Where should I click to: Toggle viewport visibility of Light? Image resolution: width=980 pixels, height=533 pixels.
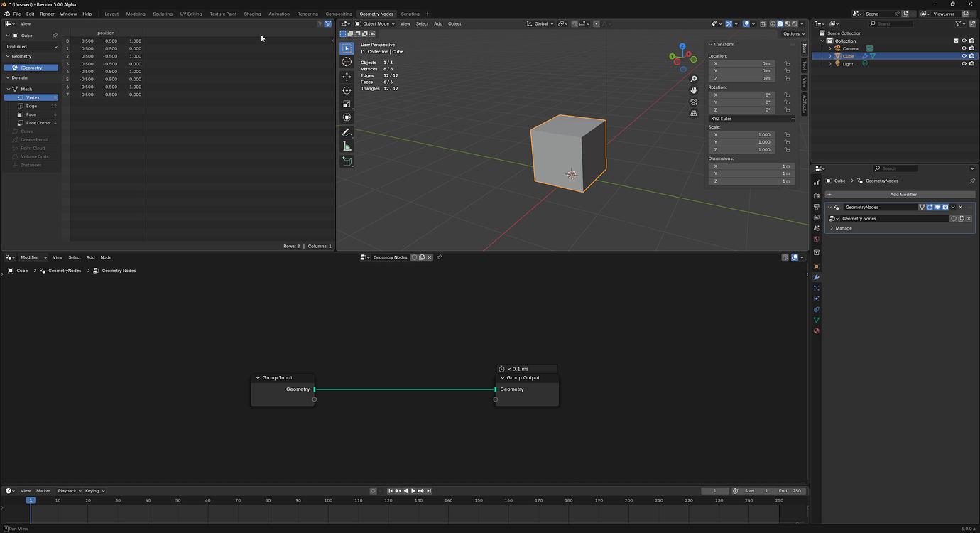(964, 63)
